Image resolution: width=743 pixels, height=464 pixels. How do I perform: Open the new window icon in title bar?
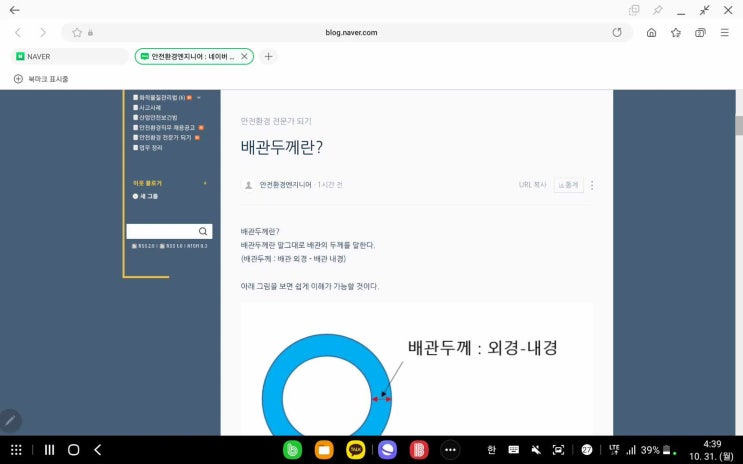(634, 10)
